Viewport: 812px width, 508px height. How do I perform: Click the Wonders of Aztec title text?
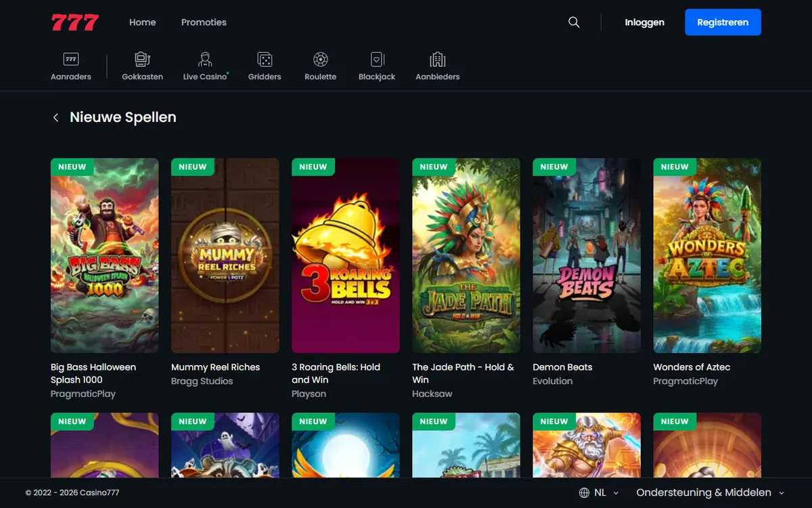[692, 367]
